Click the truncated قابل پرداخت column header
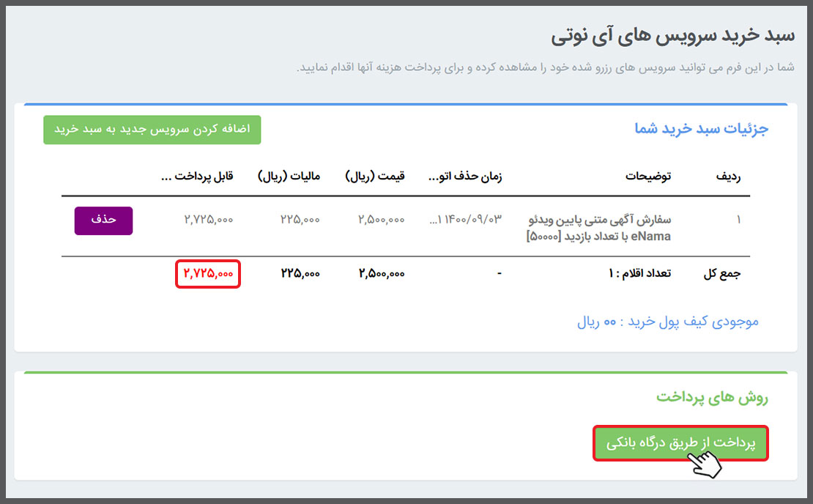The height and width of the screenshot is (504, 813). pos(196,177)
